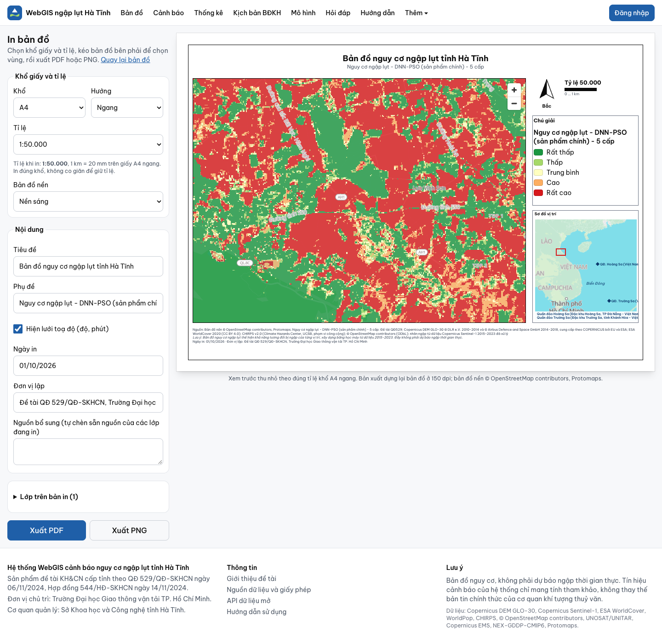Click the flood risk map preview

(359, 201)
